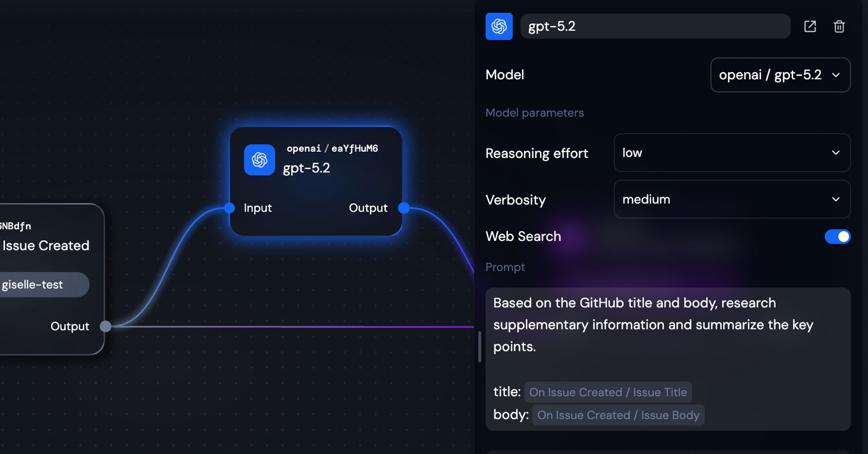Open the Verbosity dropdown
The image size is (868, 454).
click(731, 199)
